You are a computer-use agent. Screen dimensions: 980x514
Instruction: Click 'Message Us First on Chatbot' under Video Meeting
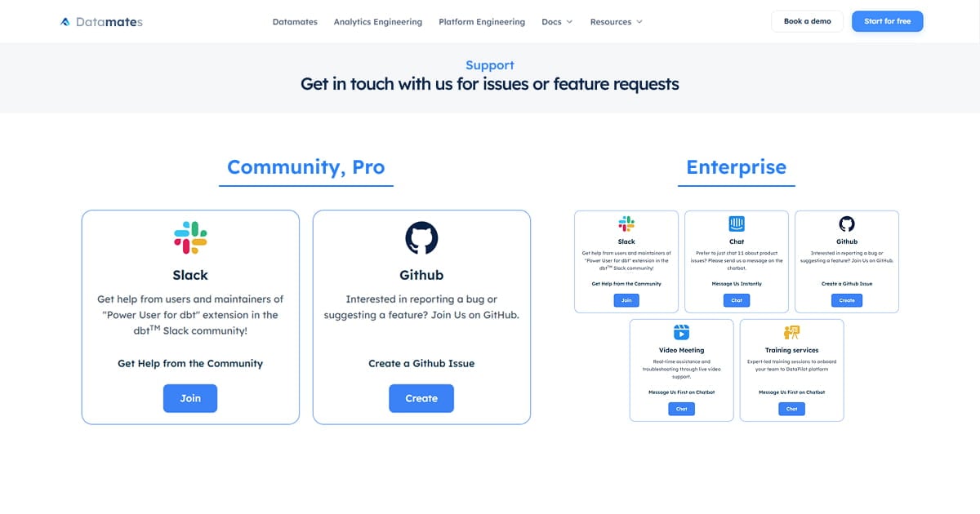(681, 392)
